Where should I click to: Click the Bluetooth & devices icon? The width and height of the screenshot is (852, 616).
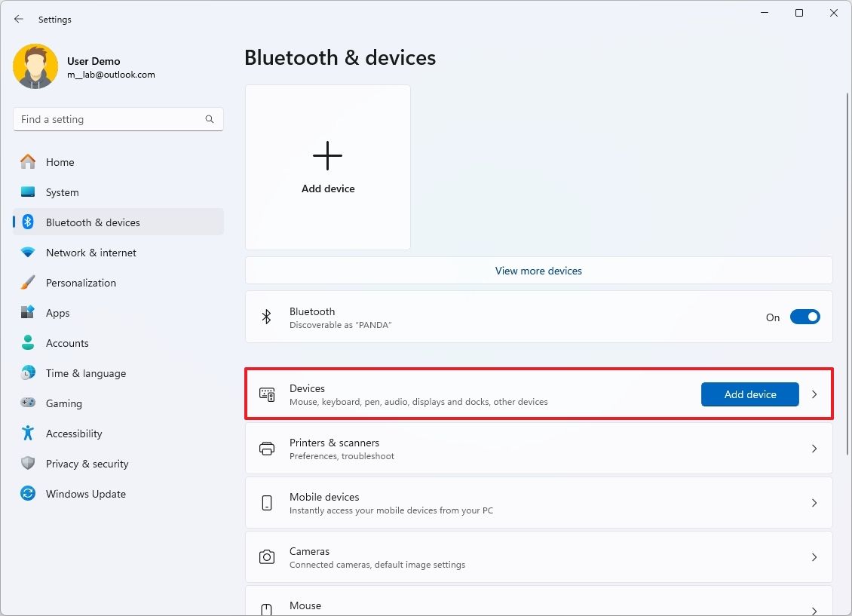[x=32, y=222]
